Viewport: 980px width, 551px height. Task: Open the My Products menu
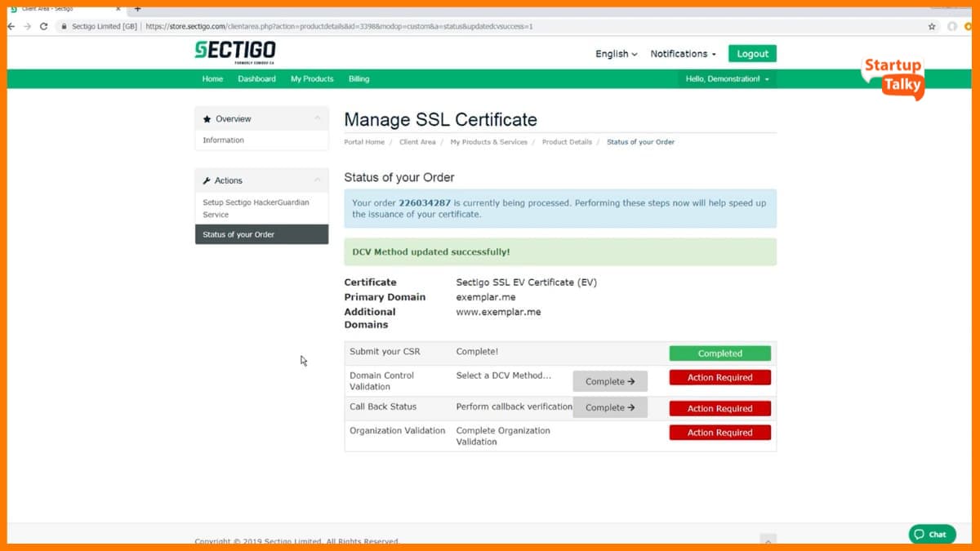click(311, 78)
